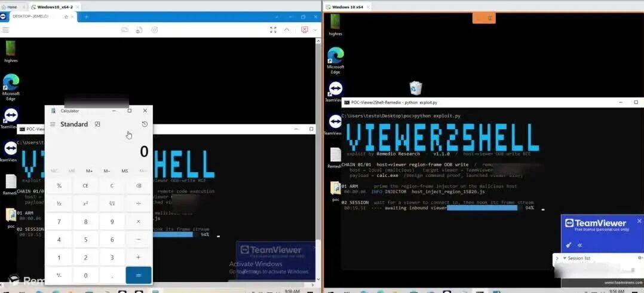
Task: Open highres file on right desktop
Action: (x=336, y=25)
